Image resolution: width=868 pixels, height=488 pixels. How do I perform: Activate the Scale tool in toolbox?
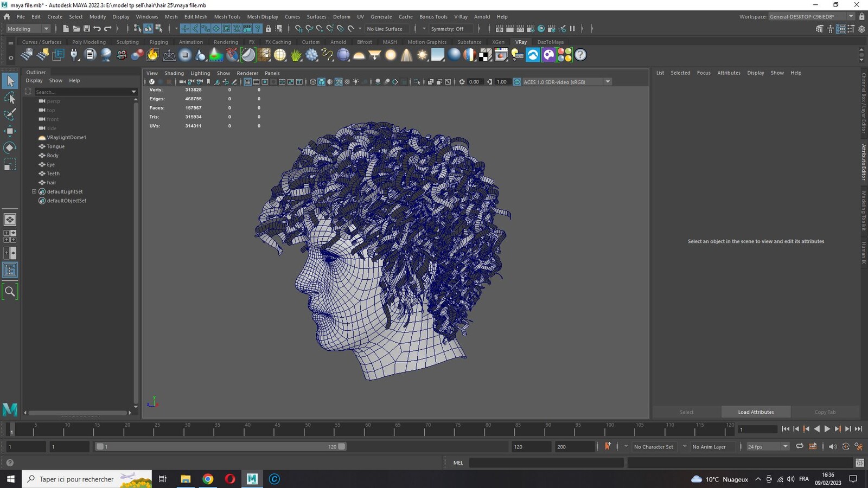tap(10, 164)
